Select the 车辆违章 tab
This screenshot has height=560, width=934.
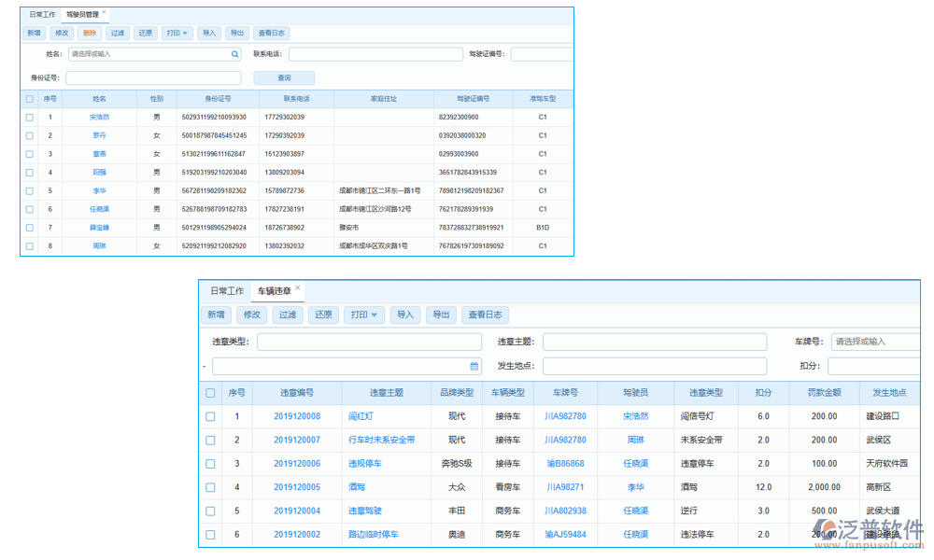tap(275, 291)
